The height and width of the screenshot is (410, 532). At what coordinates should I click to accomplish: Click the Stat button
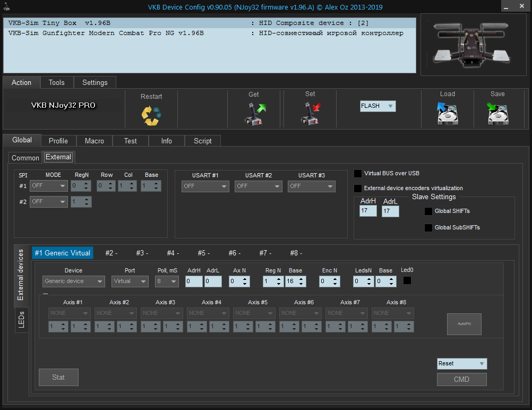coord(58,377)
